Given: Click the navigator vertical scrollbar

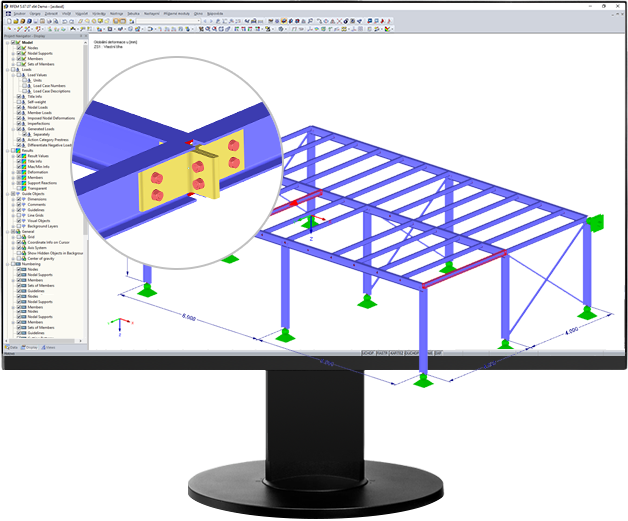Looking at the screenshot, I should tap(85, 140).
